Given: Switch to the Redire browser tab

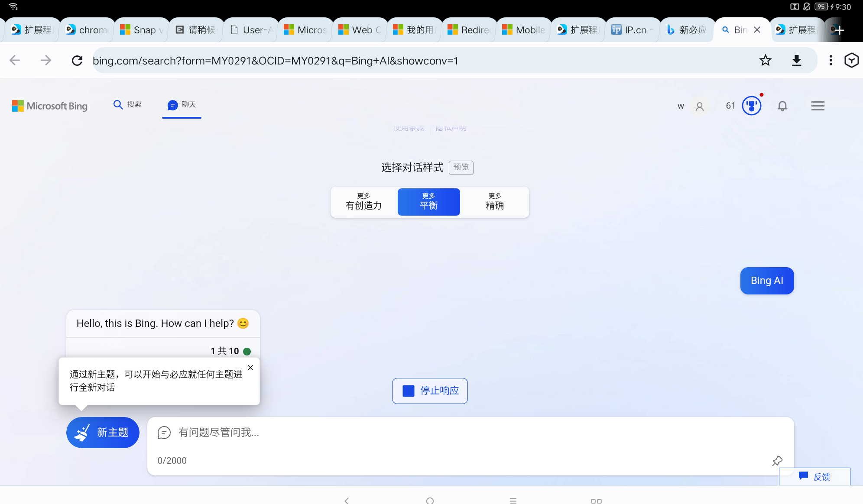Looking at the screenshot, I should coord(469,30).
